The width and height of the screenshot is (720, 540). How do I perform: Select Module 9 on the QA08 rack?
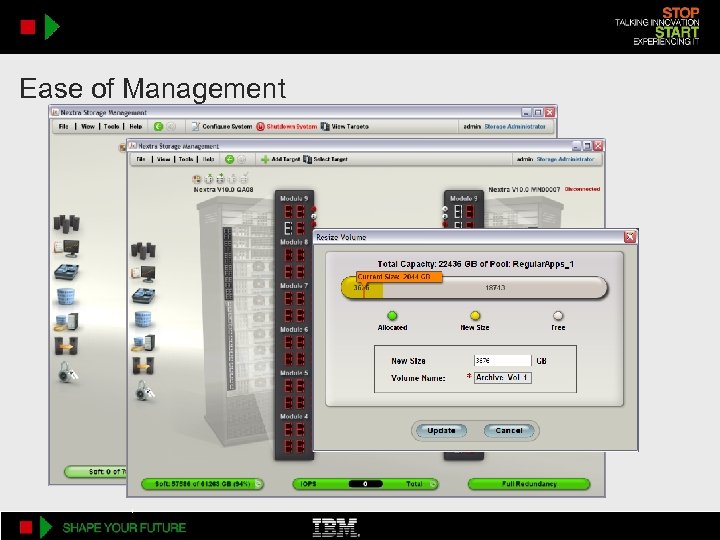(x=294, y=213)
